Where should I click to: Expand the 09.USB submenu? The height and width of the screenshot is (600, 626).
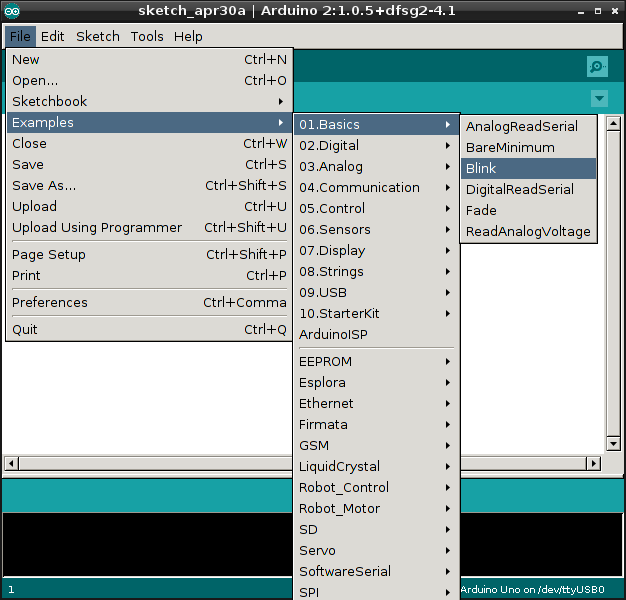click(376, 293)
